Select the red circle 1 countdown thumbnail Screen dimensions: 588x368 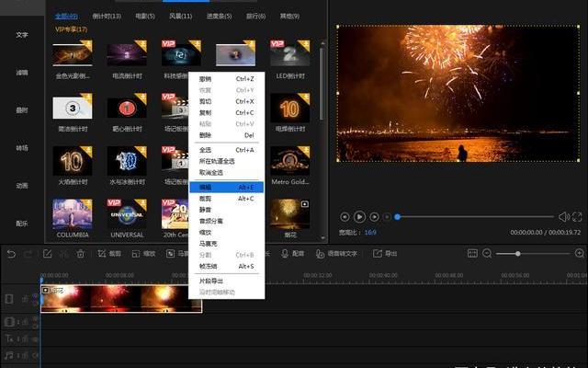tap(127, 109)
